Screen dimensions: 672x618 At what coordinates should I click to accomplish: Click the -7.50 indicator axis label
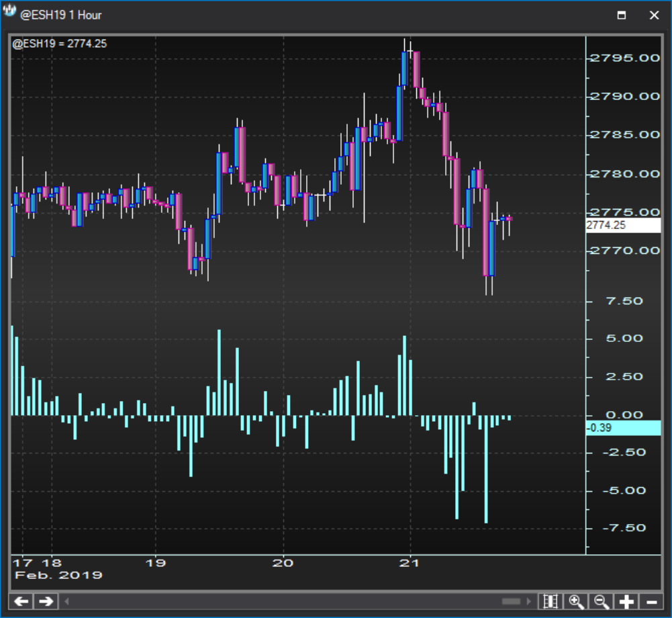pos(624,527)
